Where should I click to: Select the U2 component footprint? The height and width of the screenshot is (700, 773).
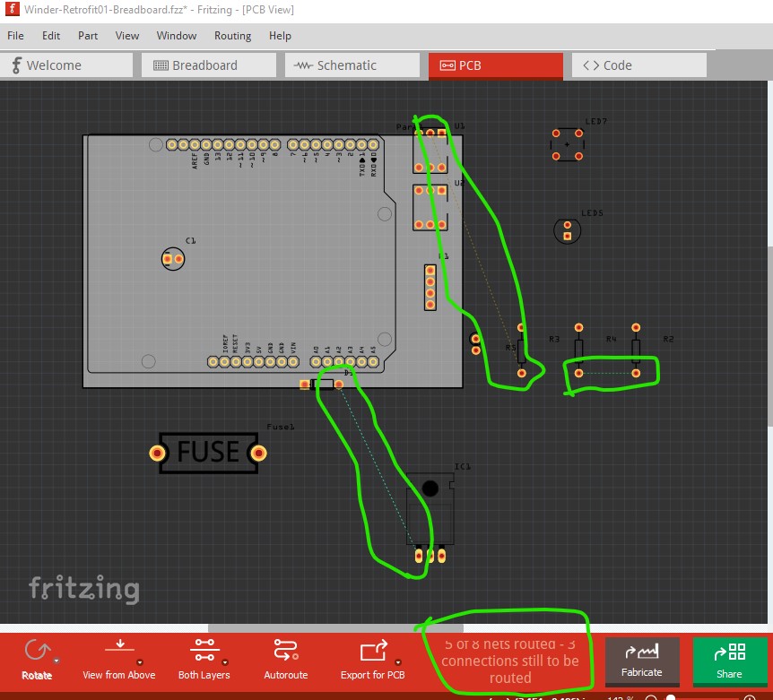click(x=430, y=207)
